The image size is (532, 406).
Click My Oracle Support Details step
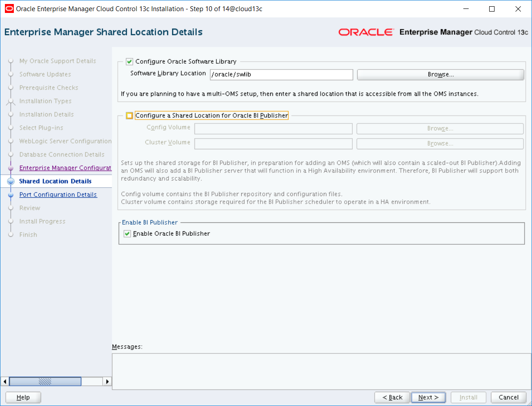58,61
